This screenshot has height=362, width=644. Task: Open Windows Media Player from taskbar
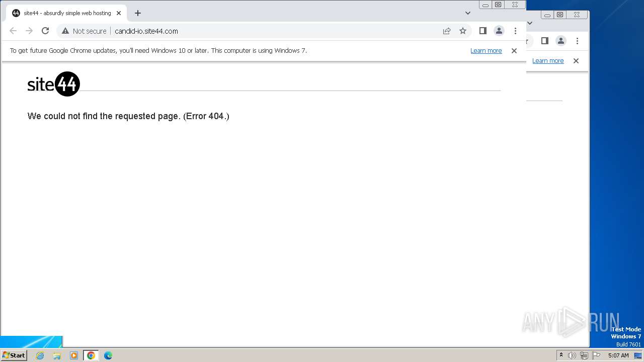coord(74,355)
